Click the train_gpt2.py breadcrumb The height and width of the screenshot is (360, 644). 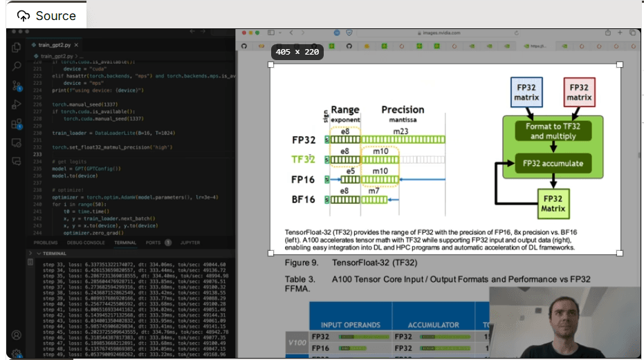click(x=56, y=56)
